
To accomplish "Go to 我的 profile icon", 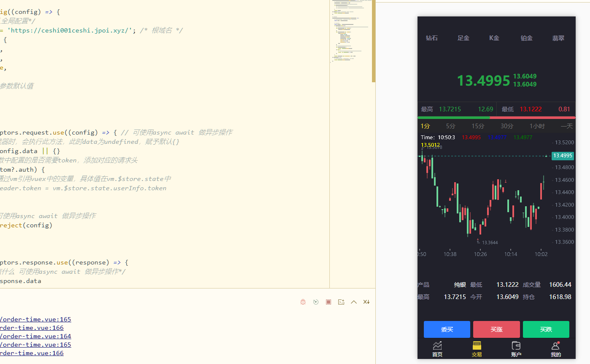I will (555, 346).
